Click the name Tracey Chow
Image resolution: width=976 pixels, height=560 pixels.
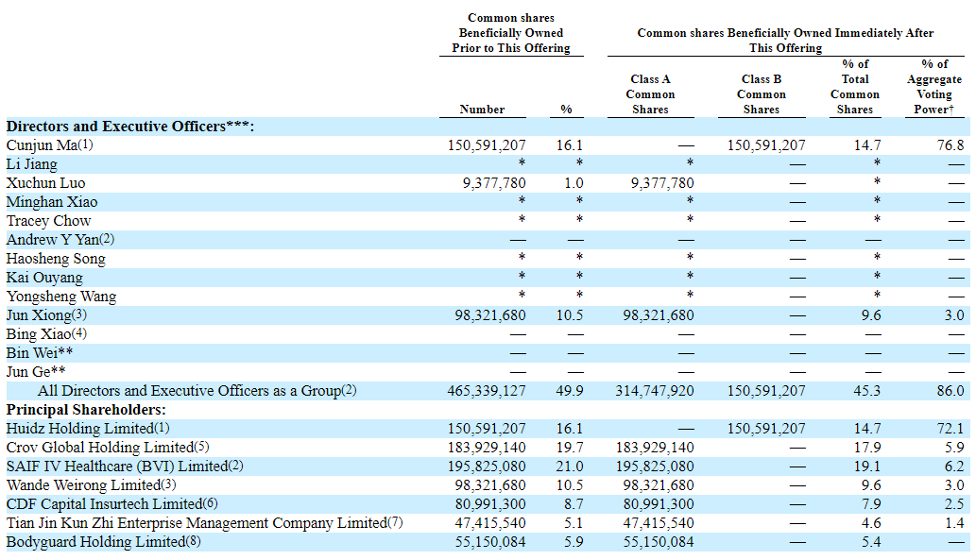48,221
